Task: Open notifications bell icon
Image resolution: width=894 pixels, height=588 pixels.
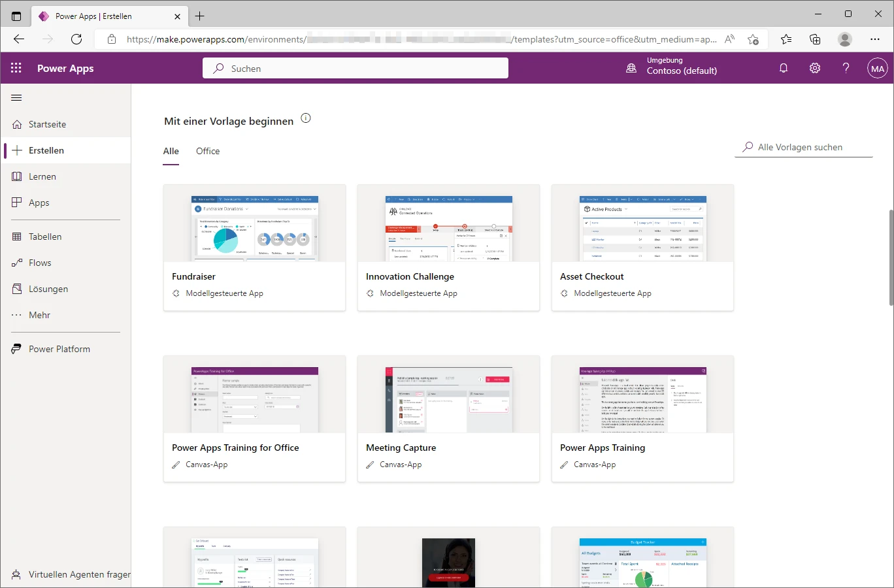Action: pyautogui.click(x=784, y=68)
